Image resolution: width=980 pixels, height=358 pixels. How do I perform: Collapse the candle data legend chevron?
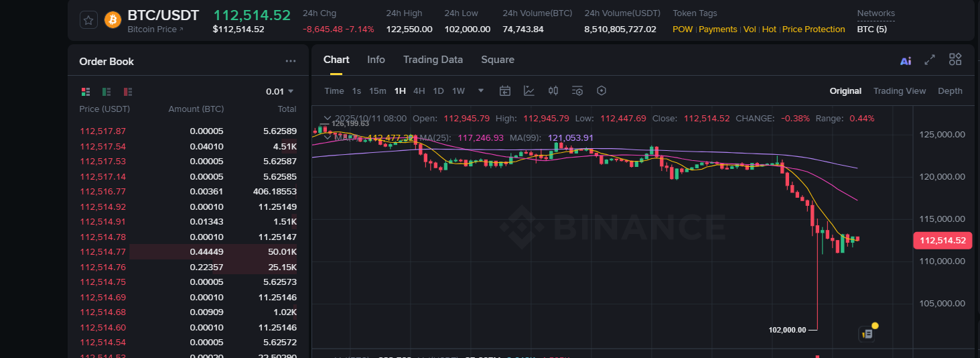click(x=326, y=118)
